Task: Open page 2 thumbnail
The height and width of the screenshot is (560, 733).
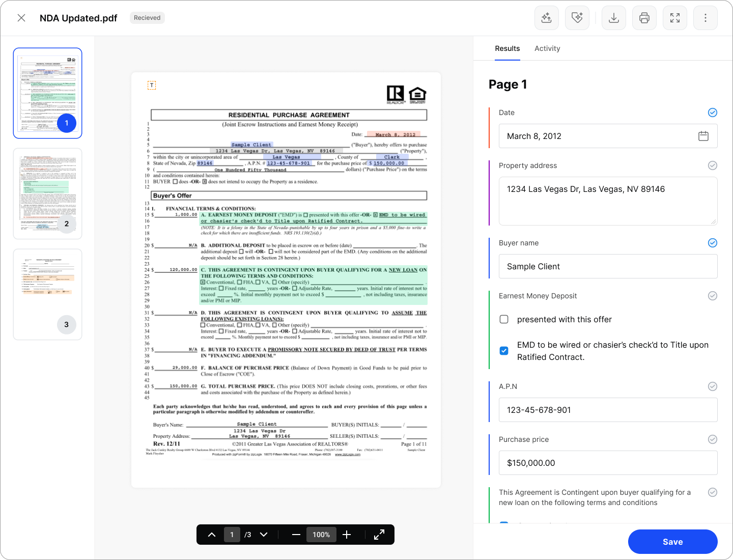Action: click(x=47, y=193)
